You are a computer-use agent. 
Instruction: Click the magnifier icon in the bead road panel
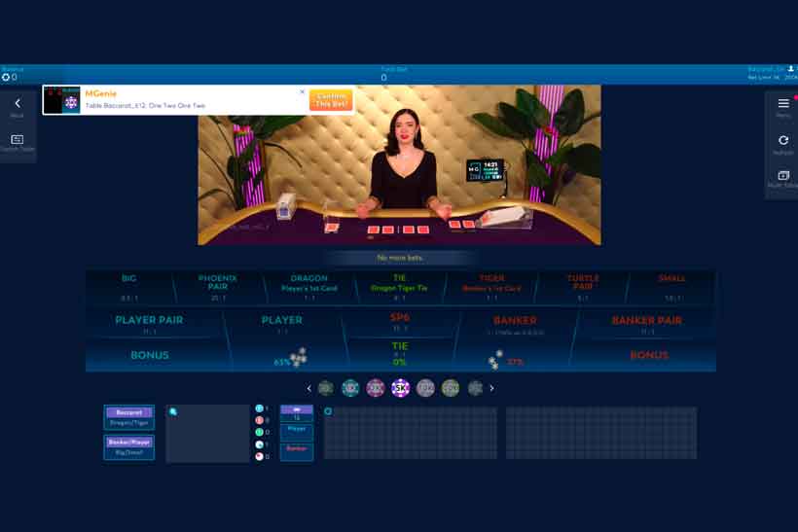pos(173,412)
